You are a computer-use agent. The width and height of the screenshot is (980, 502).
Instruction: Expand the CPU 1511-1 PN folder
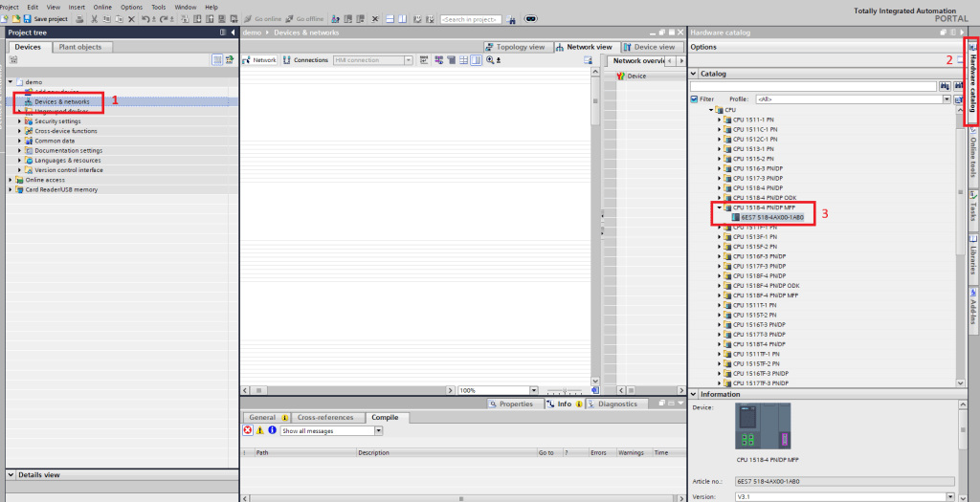point(720,120)
